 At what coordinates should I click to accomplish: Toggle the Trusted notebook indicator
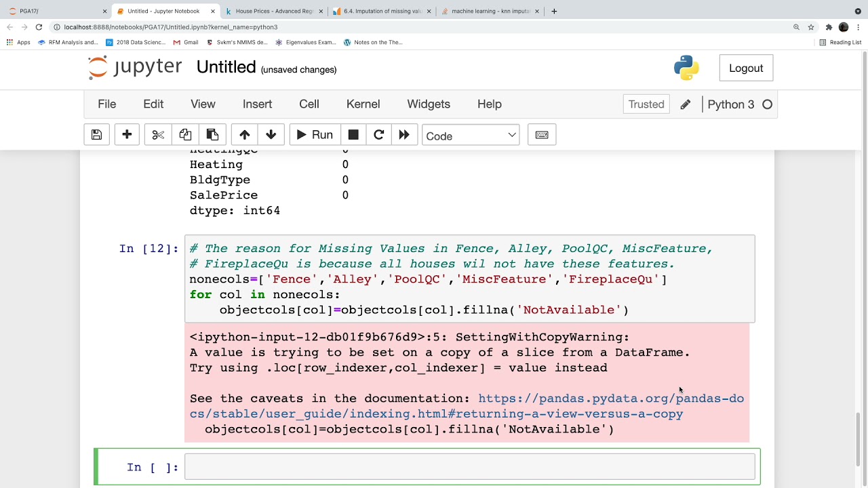pyautogui.click(x=646, y=104)
